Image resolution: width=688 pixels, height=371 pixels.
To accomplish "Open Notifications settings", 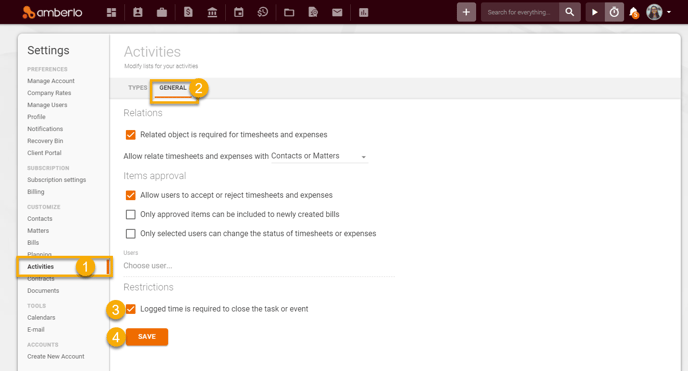I will point(45,129).
